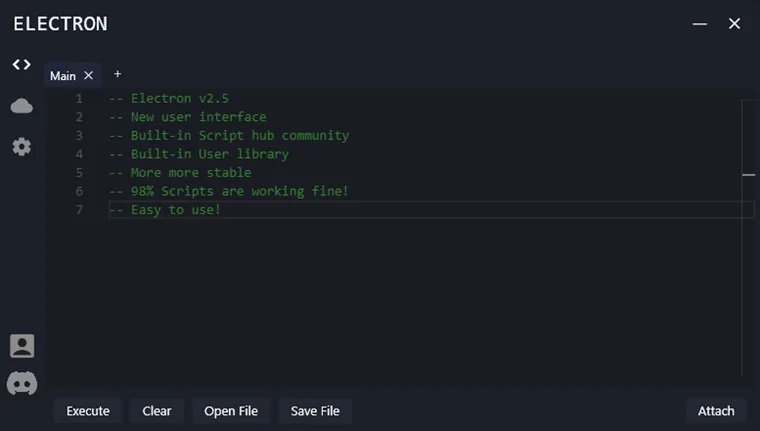760x431 pixels.
Task: Clear the editor with Clear button
Action: coord(156,411)
